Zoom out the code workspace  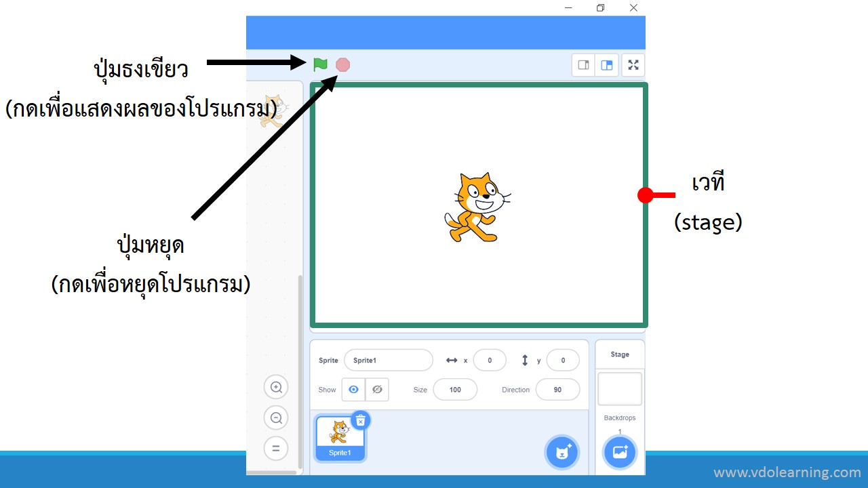coord(276,418)
